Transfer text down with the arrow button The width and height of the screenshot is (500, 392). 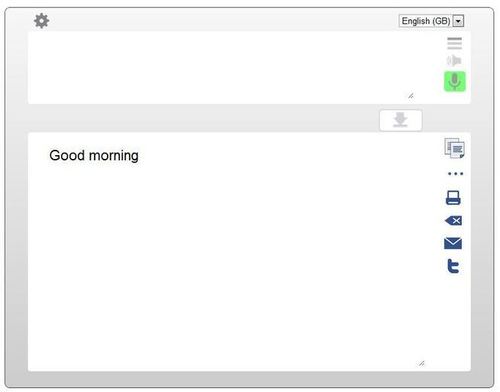coord(401,120)
